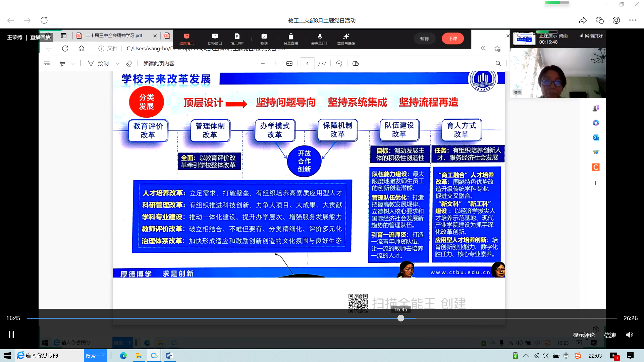Click 显示评论 to show comments
Viewport: 644px width, 362px height.
[584, 335]
